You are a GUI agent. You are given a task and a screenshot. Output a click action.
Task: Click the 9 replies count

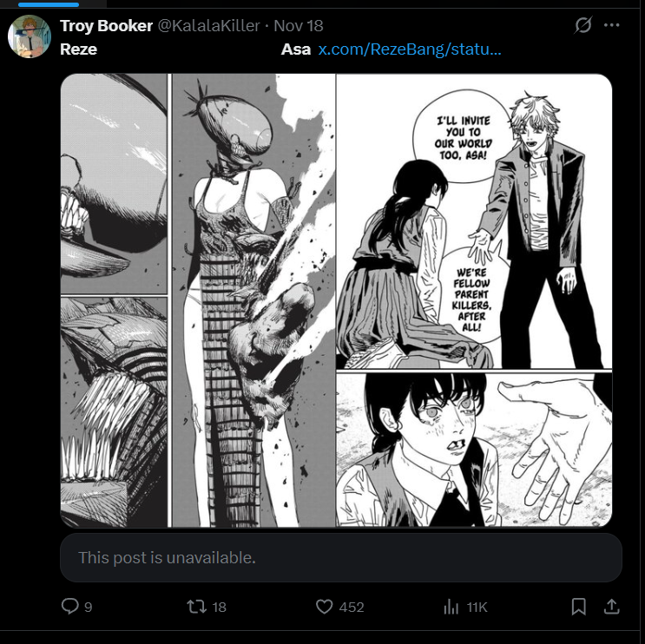[89, 607]
